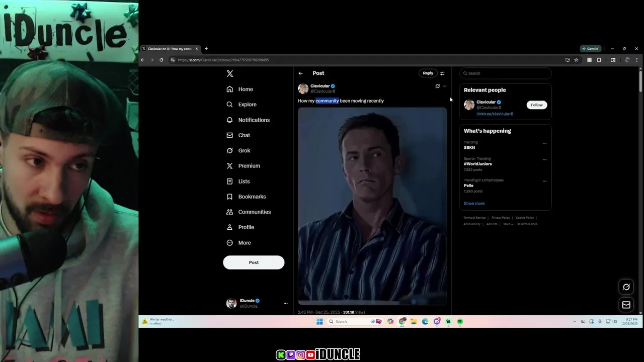
Task: Open File Explorer from taskbar
Action: pos(414,322)
